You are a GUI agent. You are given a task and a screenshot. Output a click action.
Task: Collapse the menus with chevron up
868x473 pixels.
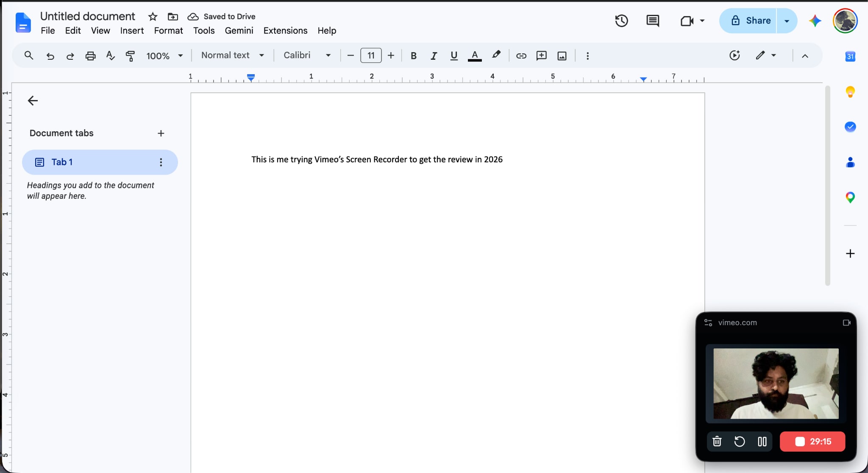click(805, 56)
